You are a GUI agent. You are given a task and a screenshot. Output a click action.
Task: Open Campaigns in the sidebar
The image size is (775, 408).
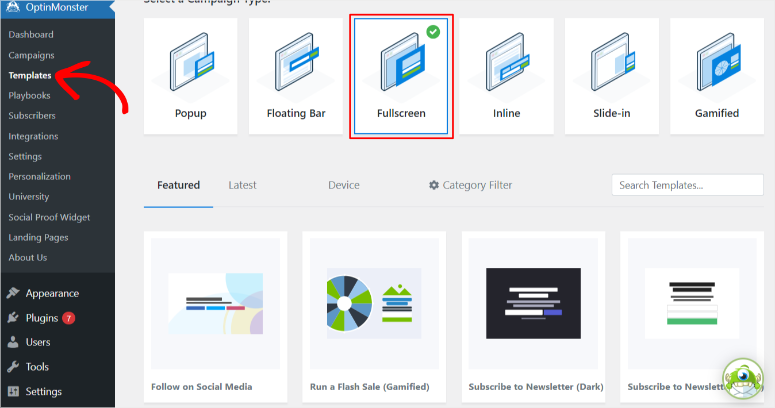tap(31, 55)
